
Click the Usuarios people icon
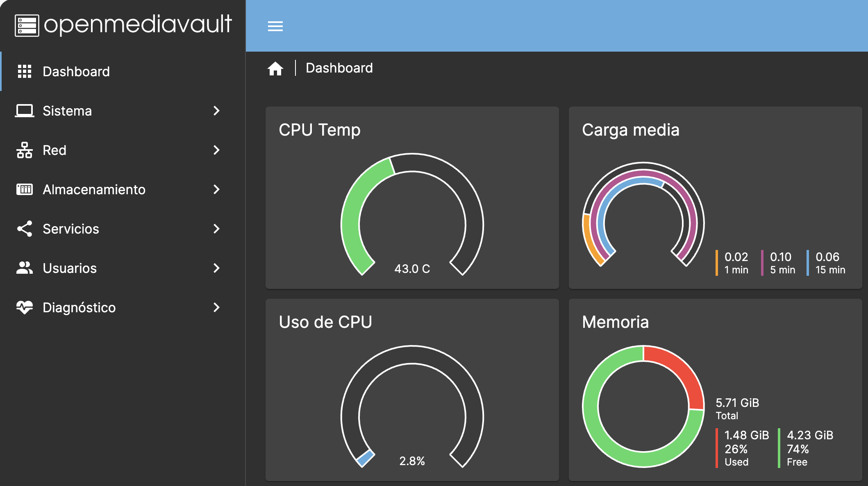click(x=25, y=268)
